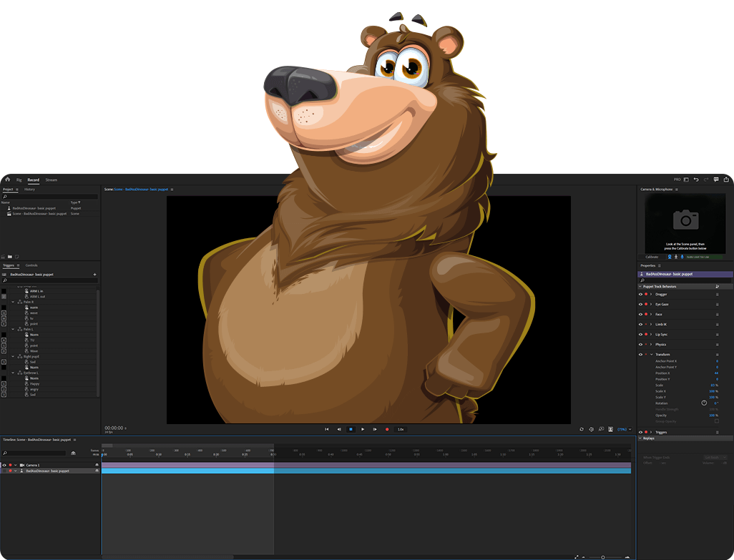Enable the Group Opacity checkbox
The image size is (734, 560).
click(717, 421)
